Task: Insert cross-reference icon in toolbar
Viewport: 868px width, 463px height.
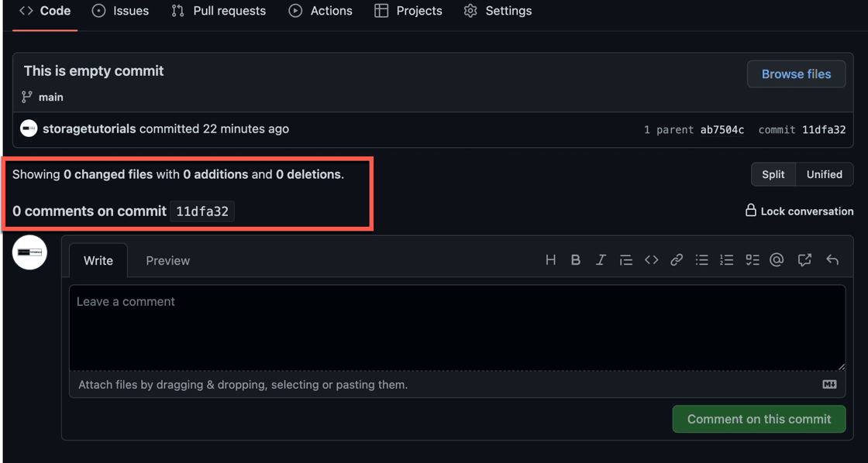Action: click(804, 260)
